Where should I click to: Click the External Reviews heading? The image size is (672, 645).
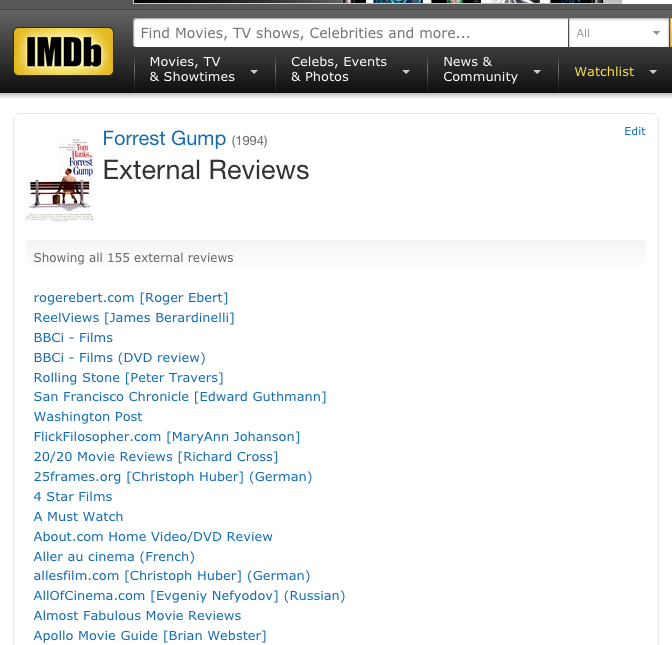(x=206, y=170)
